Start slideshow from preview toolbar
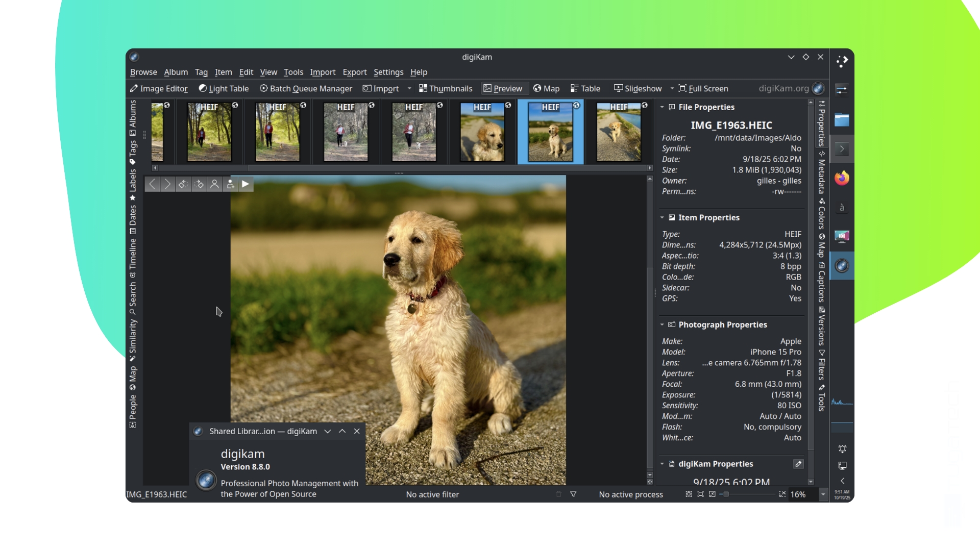Viewport: 980px width, 551px height. click(246, 184)
